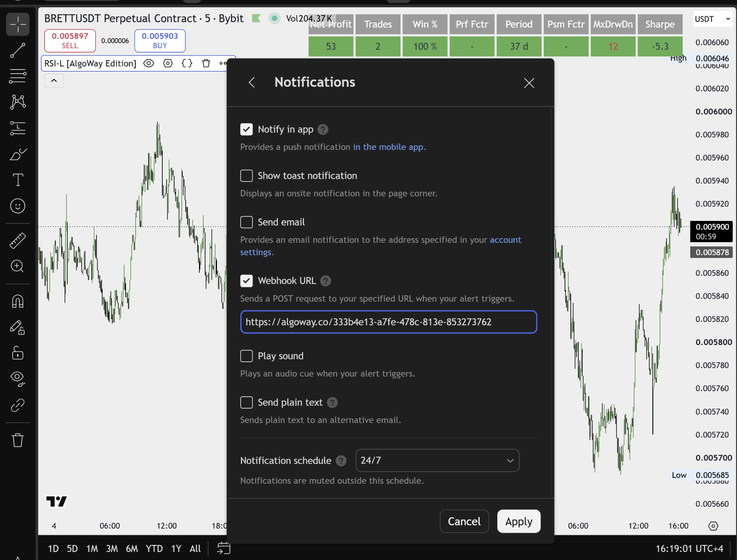Select the trend line drawing tool
This screenshot has width=737, height=560.
pos(18,50)
